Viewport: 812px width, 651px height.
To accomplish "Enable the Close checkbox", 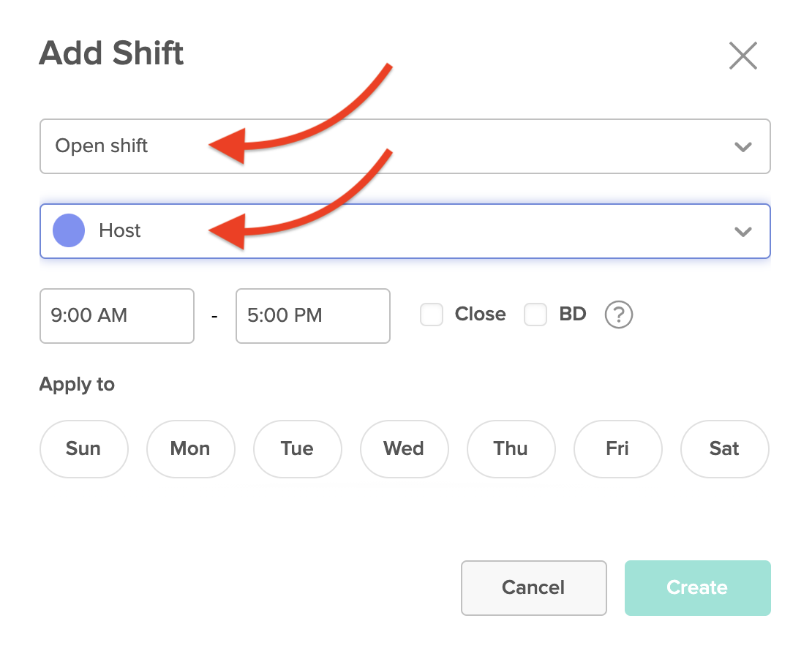I will coord(432,315).
